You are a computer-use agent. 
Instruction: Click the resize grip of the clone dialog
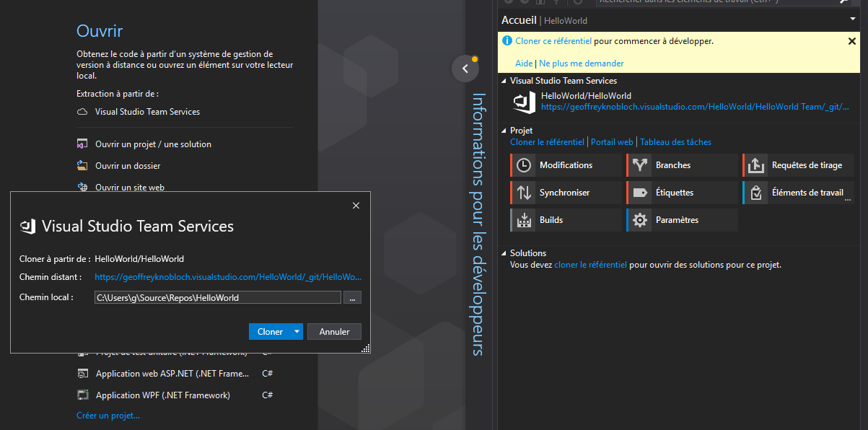(x=365, y=348)
